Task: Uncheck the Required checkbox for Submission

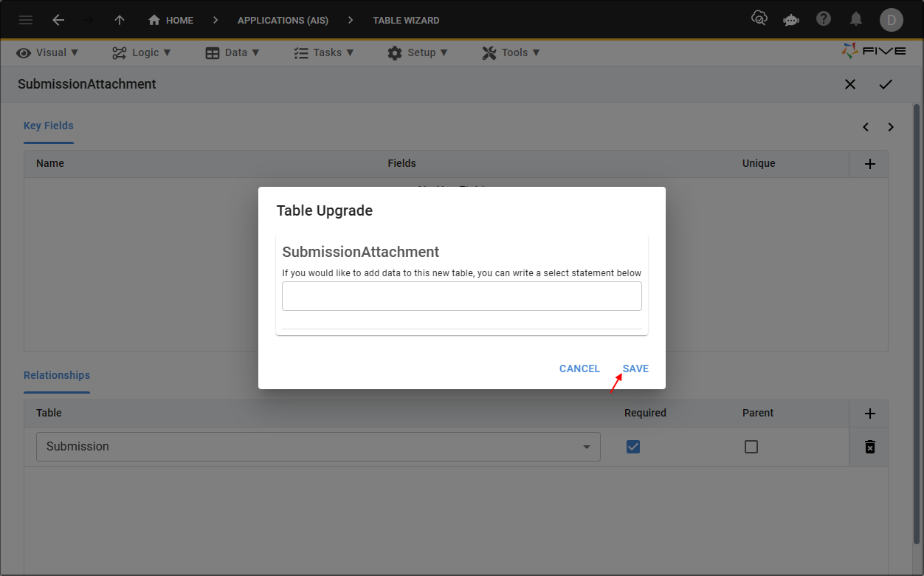Action: [x=633, y=447]
